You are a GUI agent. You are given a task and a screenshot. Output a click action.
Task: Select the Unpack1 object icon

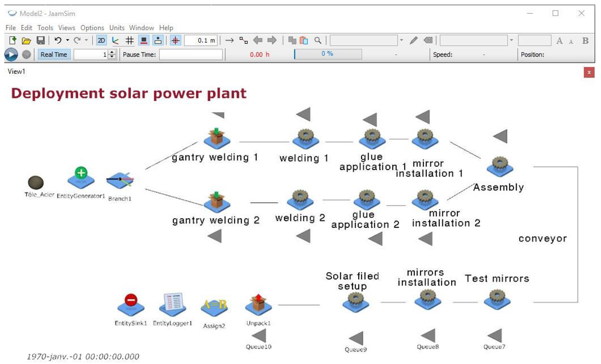[258, 305]
